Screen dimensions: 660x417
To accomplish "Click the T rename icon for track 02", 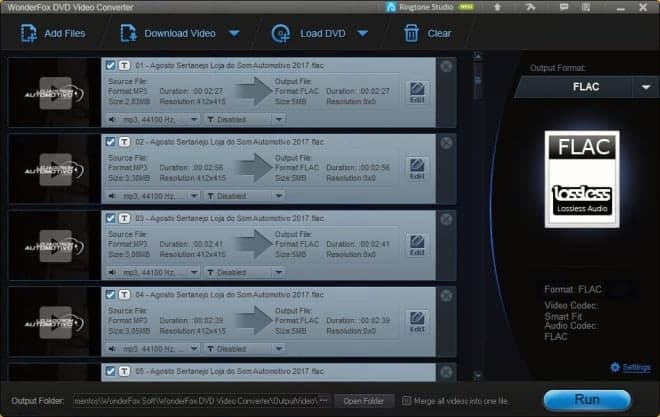I will [124, 142].
